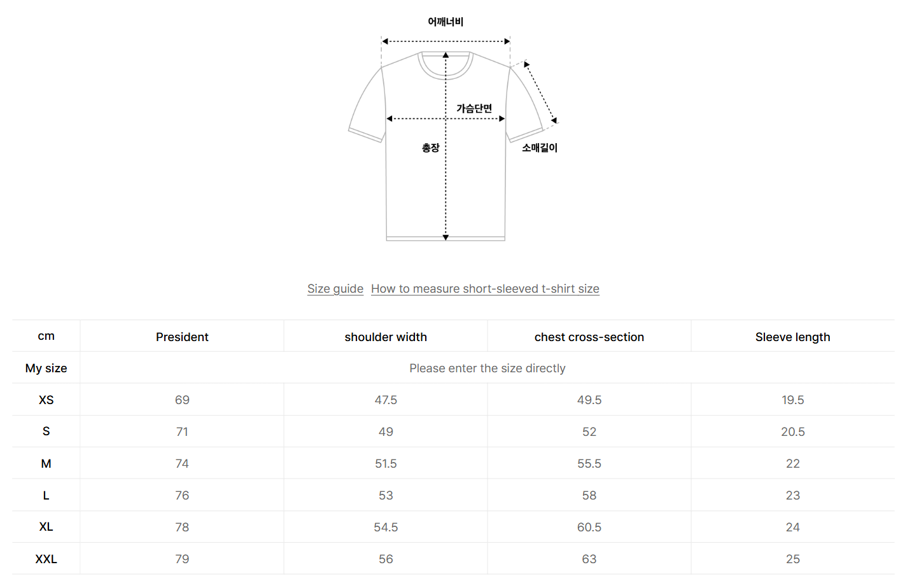Select the L row size label
The image size is (905, 588).
coord(46,495)
